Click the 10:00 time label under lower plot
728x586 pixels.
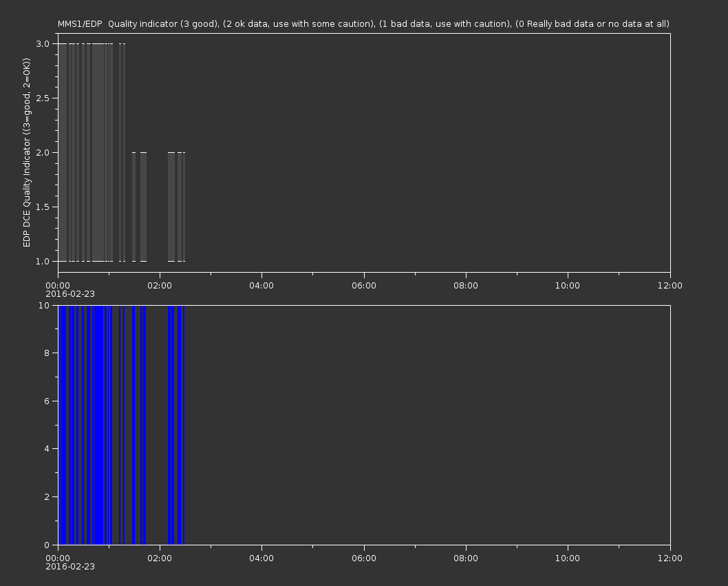[568, 558]
